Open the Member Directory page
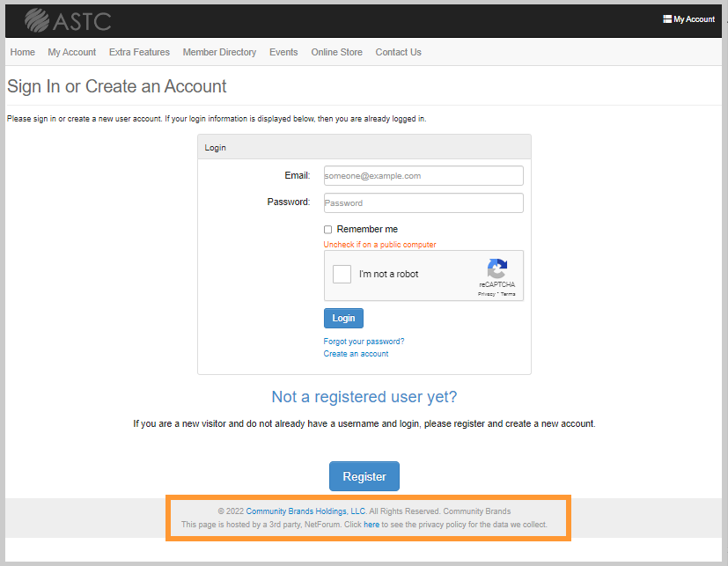Viewport: 728px width, 566px height. tap(219, 52)
